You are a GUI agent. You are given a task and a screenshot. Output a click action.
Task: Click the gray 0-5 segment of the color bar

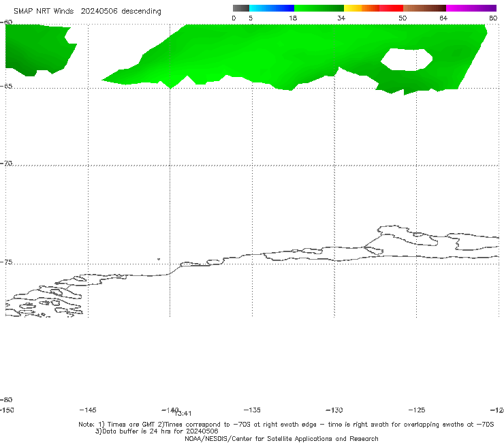[x=241, y=8]
